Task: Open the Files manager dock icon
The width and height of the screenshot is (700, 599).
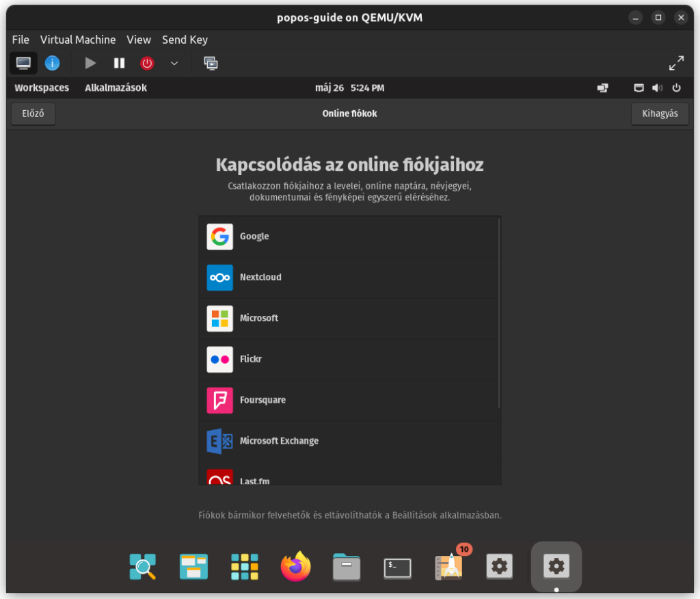Action: 347,567
